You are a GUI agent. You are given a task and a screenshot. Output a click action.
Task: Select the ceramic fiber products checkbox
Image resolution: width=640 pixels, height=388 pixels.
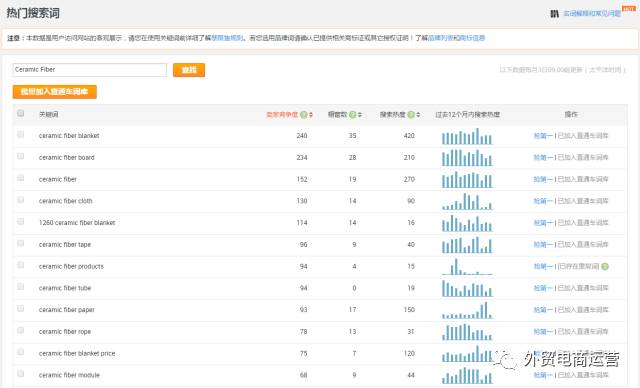coord(20,265)
